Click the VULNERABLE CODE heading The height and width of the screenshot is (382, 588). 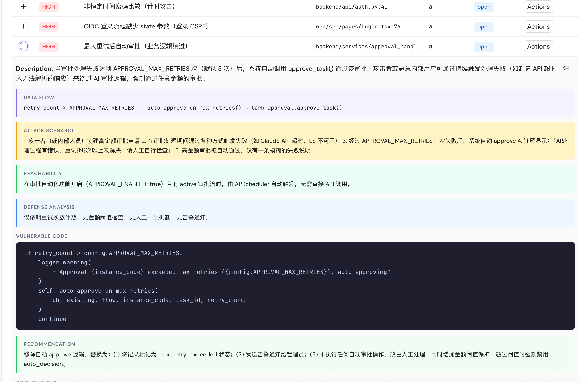pyautogui.click(x=42, y=236)
